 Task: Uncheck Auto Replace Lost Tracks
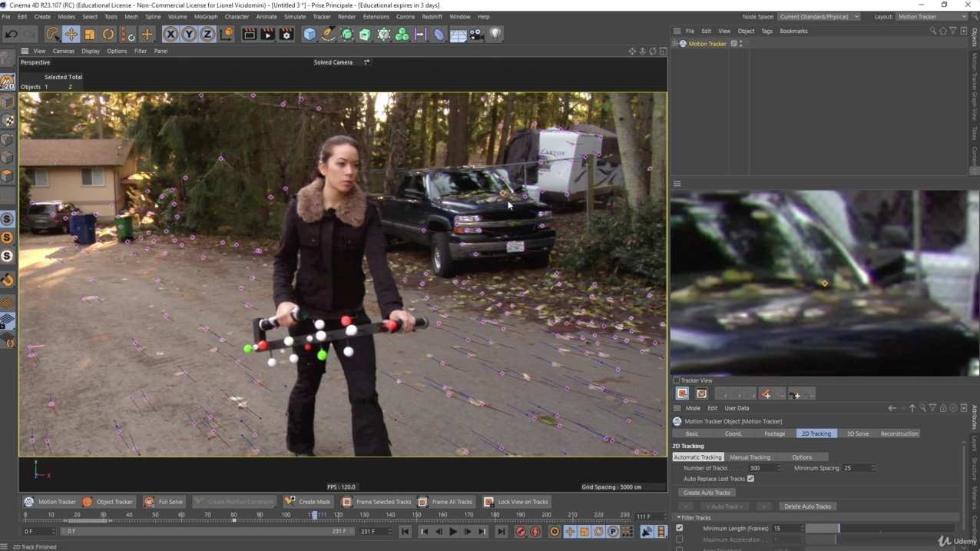coord(751,479)
